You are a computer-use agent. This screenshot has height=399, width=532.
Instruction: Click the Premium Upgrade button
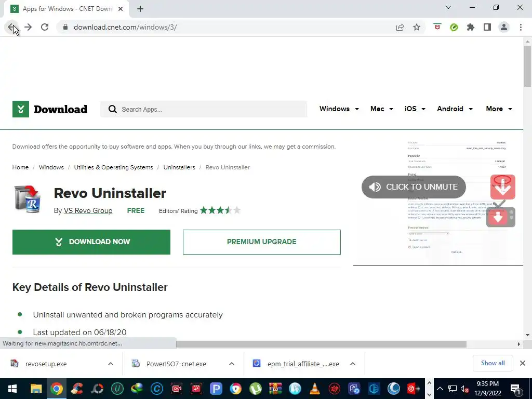[262, 242]
